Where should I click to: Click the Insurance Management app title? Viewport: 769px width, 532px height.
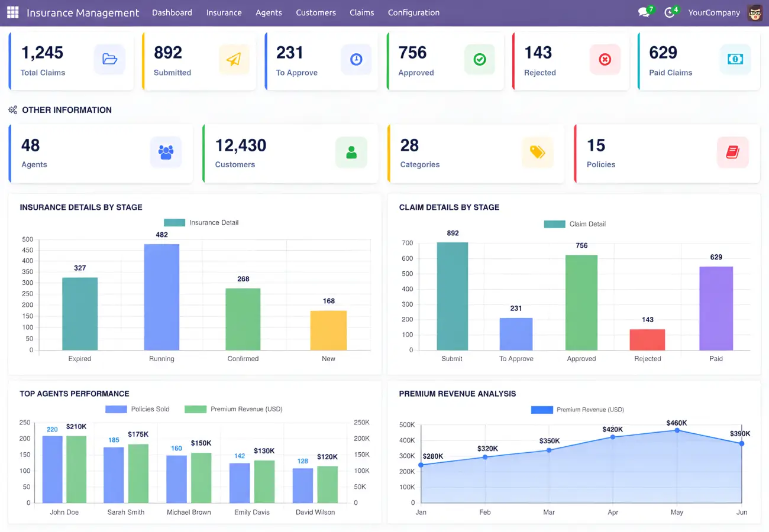click(x=83, y=12)
